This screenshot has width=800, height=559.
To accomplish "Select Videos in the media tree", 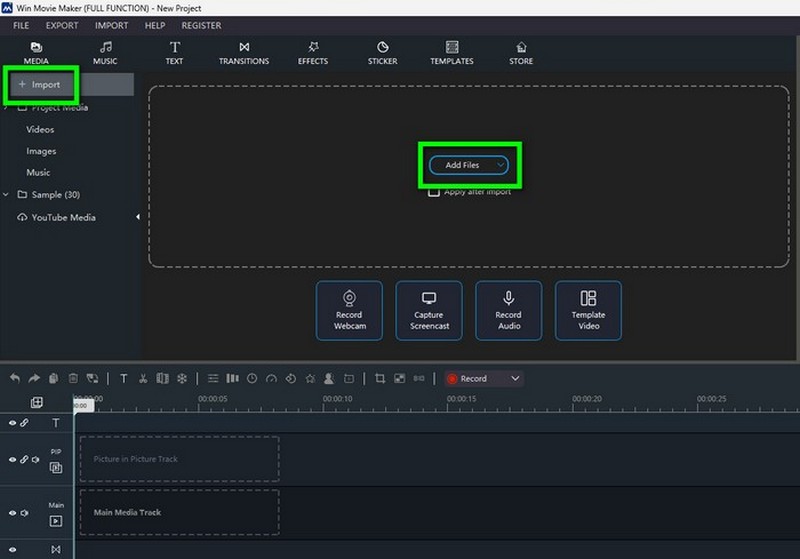I will [x=40, y=130].
